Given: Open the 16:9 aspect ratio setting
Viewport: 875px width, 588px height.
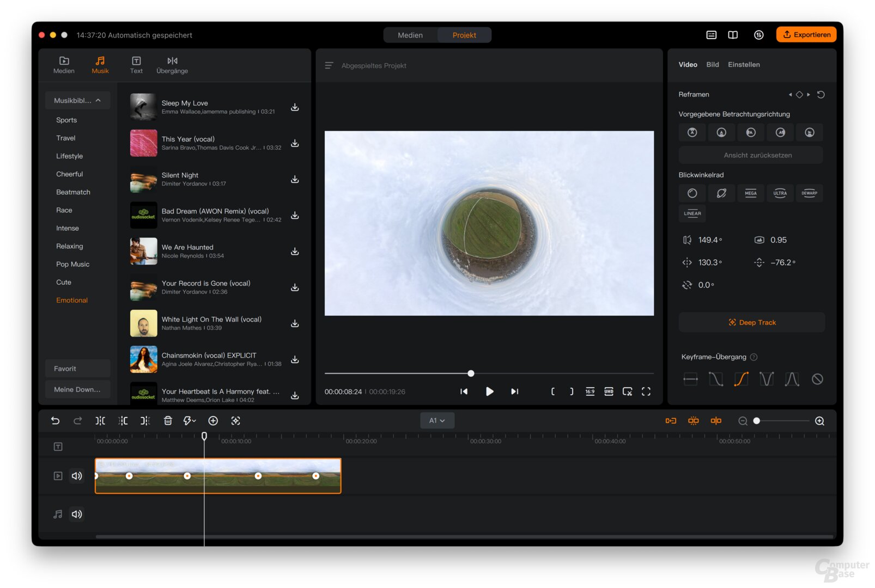Looking at the screenshot, I should click(590, 391).
